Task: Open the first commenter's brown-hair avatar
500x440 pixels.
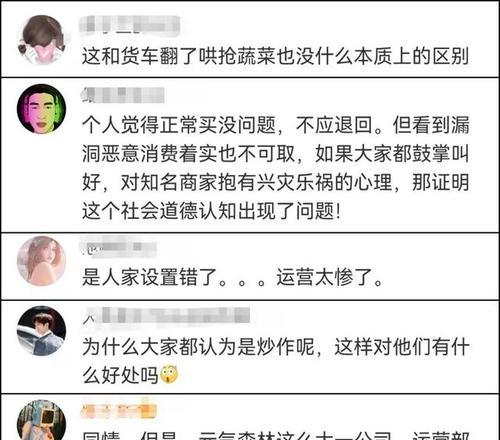Action: [x=41, y=40]
